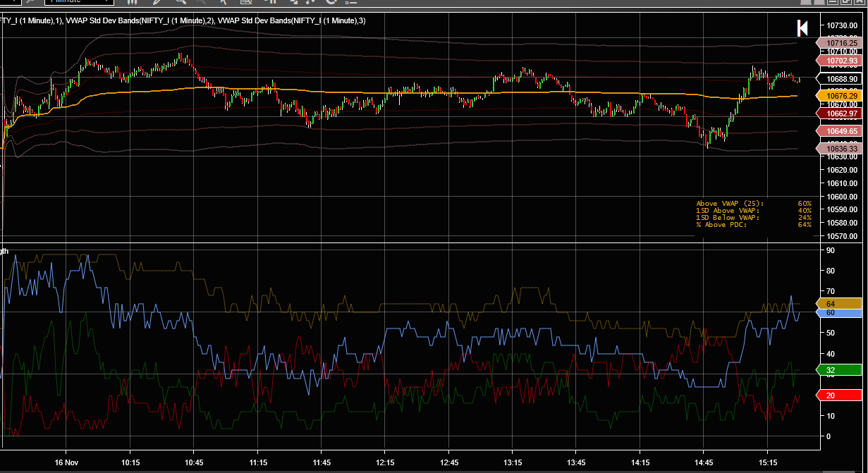Click the 14:15 time axis label
This screenshot has width=868, height=473.
[640, 462]
